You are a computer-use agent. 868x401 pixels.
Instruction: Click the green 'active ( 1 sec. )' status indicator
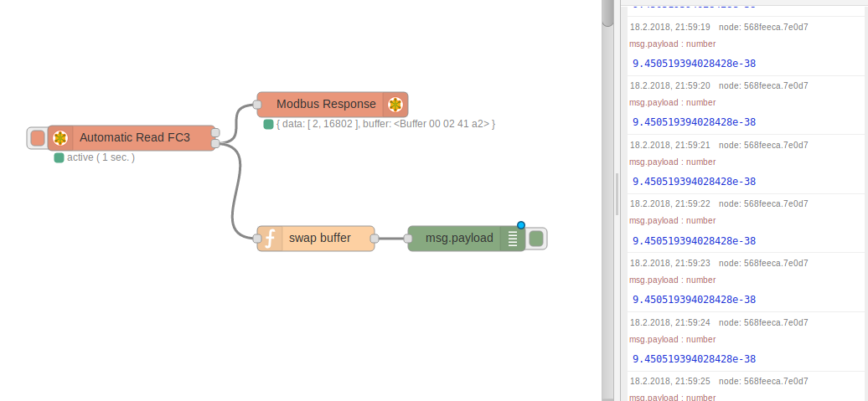[x=59, y=157]
